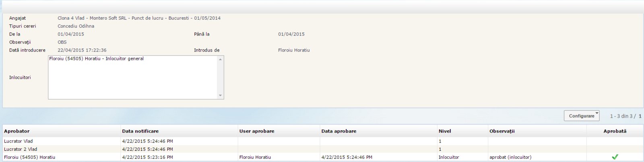Click the Floroiu Horatiu User aprobare cell

coord(255,158)
